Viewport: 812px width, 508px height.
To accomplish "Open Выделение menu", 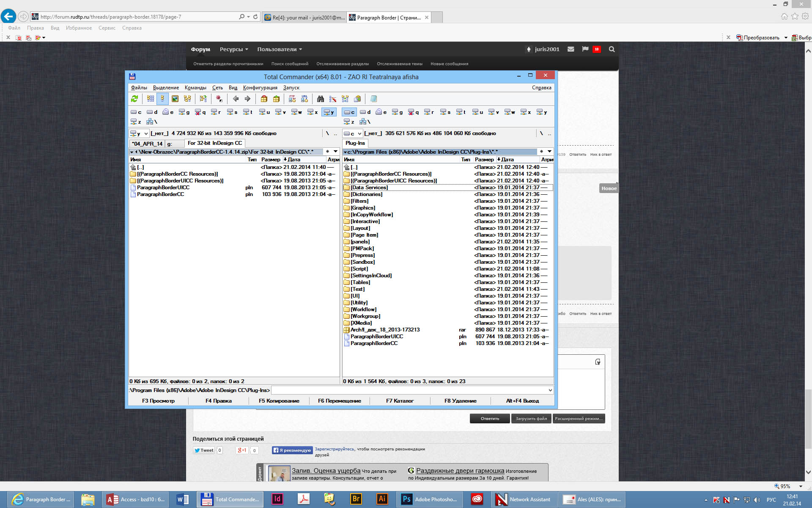I will coord(166,88).
